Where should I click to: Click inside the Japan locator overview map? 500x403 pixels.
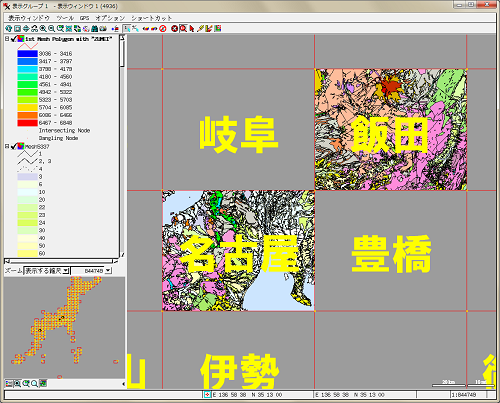pyautogui.click(x=64, y=328)
